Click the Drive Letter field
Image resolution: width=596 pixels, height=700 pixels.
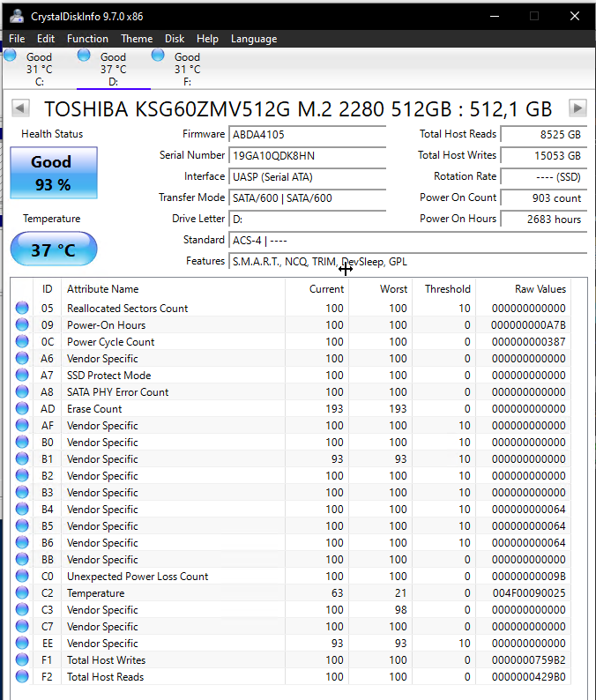tap(307, 220)
